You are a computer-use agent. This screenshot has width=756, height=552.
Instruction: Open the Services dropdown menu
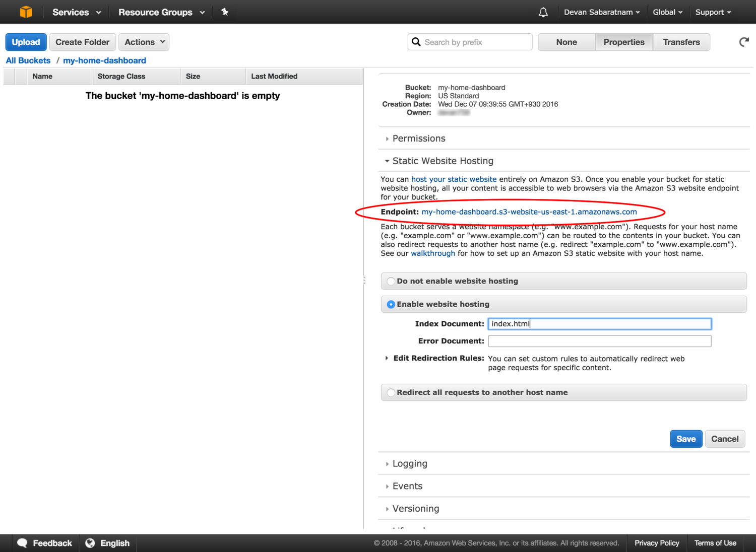77,12
